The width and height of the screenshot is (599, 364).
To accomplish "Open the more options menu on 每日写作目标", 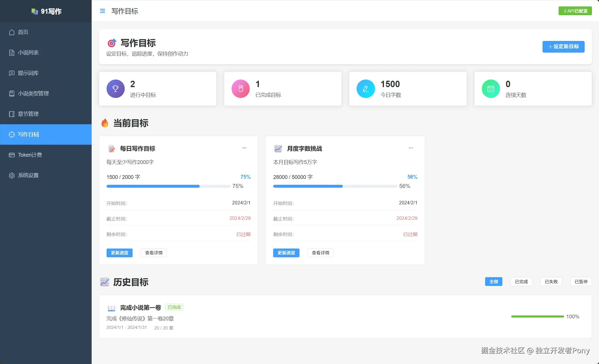I will (x=244, y=148).
